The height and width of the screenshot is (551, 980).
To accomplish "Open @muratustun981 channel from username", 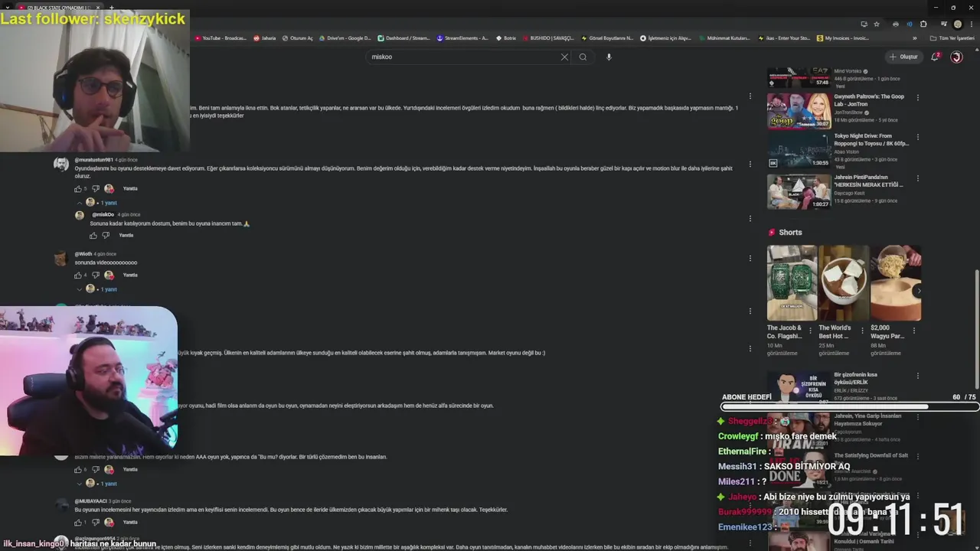I will point(93,160).
